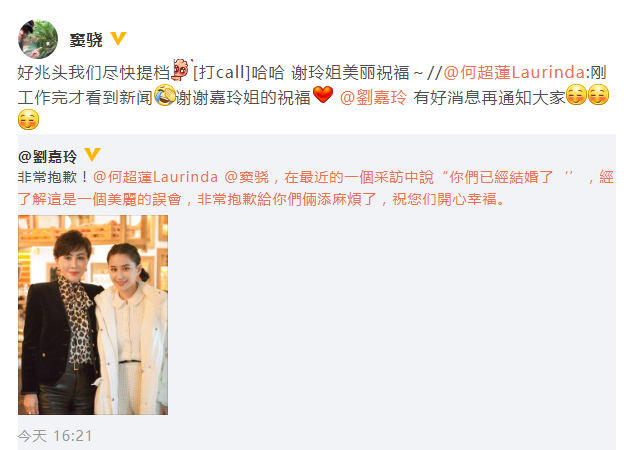Click the 非常抱歉 text in the repost
The width and height of the screenshot is (629, 450).
(47, 177)
